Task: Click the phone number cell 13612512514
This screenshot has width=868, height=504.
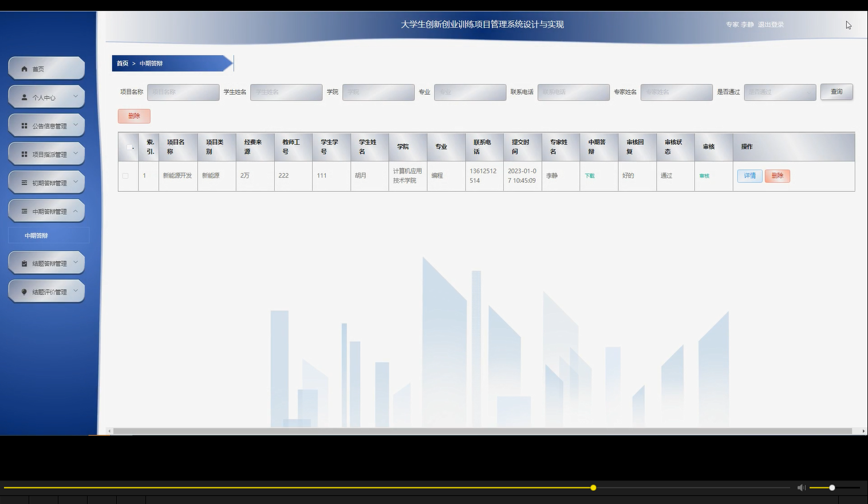Action: 483,176
